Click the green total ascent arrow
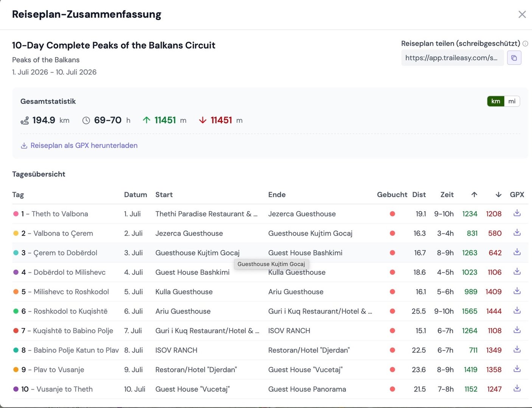The height and width of the screenshot is (408, 532). (x=146, y=120)
